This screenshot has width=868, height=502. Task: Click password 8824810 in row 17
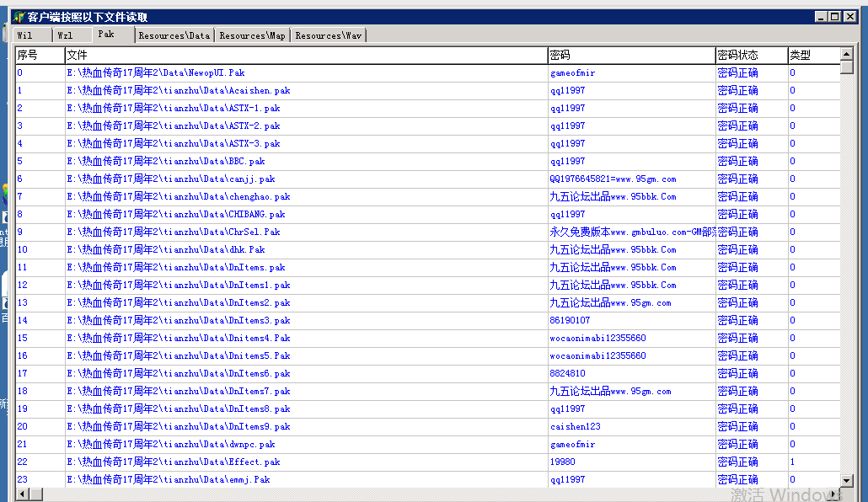(x=567, y=374)
